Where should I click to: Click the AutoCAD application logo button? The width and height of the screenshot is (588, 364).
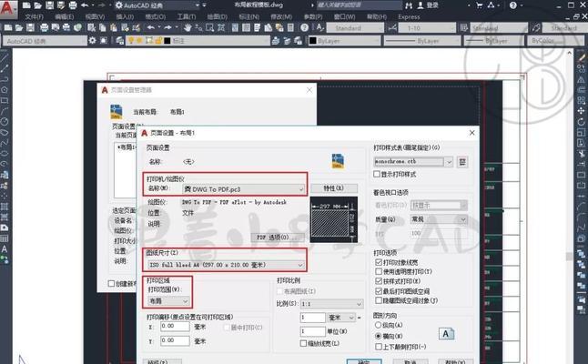coord(7,8)
